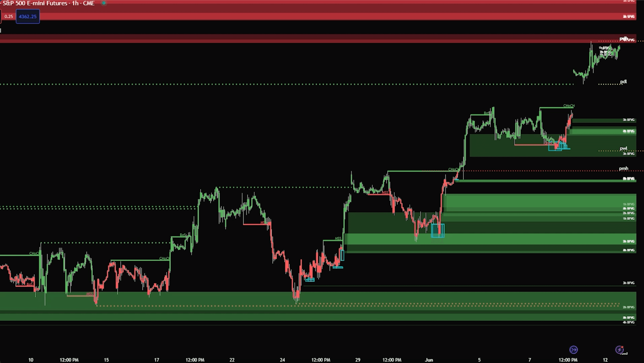The height and width of the screenshot is (363, 644).
Task: Click the 17 date on time axis
Action: [156, 360]
